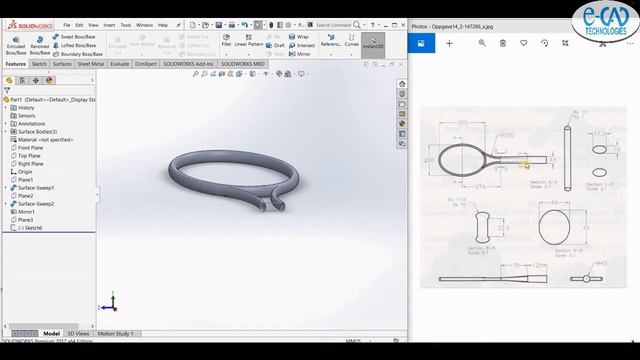Open View Settings monitor icon

301,74
